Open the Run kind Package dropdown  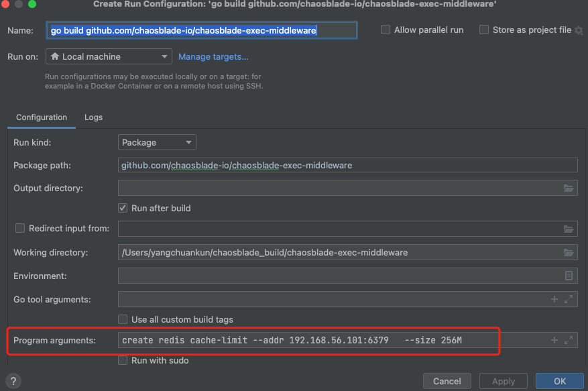coord(157,142)
